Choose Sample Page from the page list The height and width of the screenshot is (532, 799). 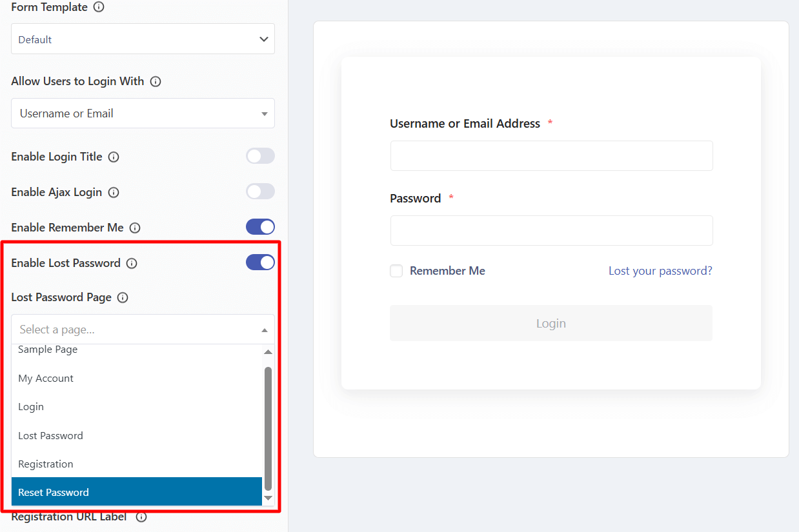pos(137,350)
